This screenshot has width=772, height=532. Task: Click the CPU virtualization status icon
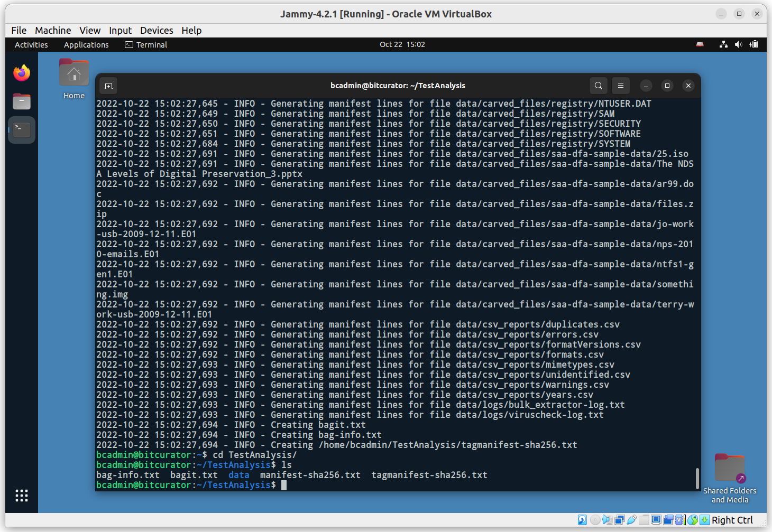[679, 520]
